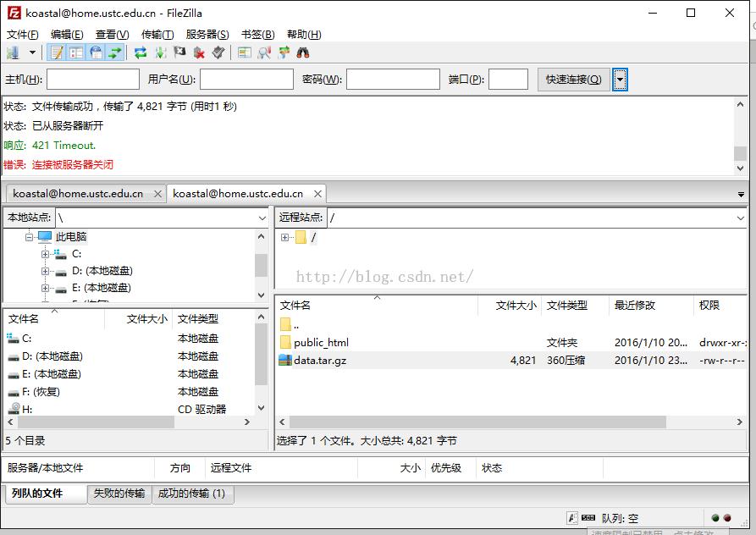Viewport: 756px width, 535px height.
Task: Click the 错误: 连接被服务器关闭 log line
Action: point(58,165)
